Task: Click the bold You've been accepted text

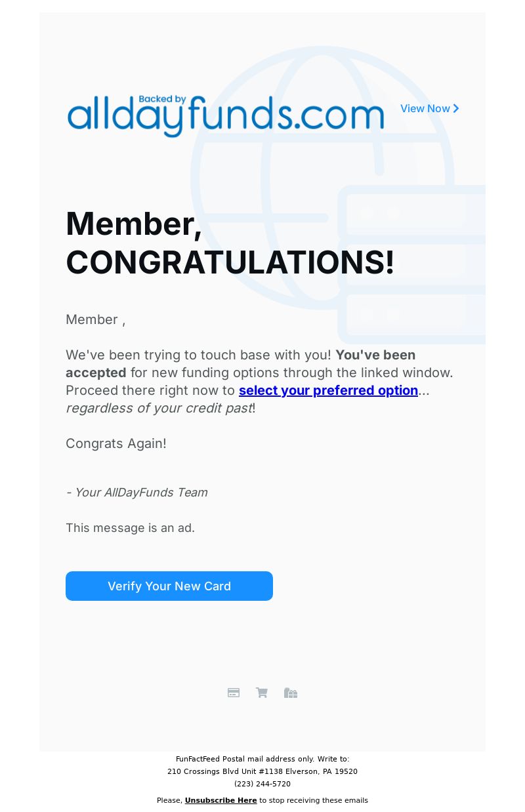Action: 241,363
